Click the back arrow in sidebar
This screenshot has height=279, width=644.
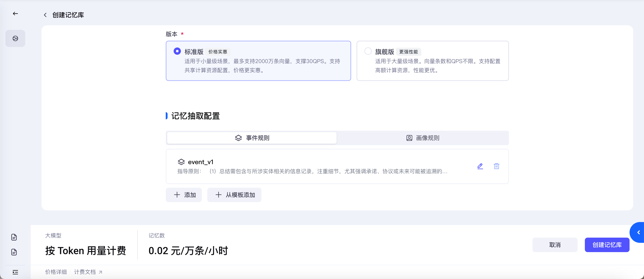[15, 14]
